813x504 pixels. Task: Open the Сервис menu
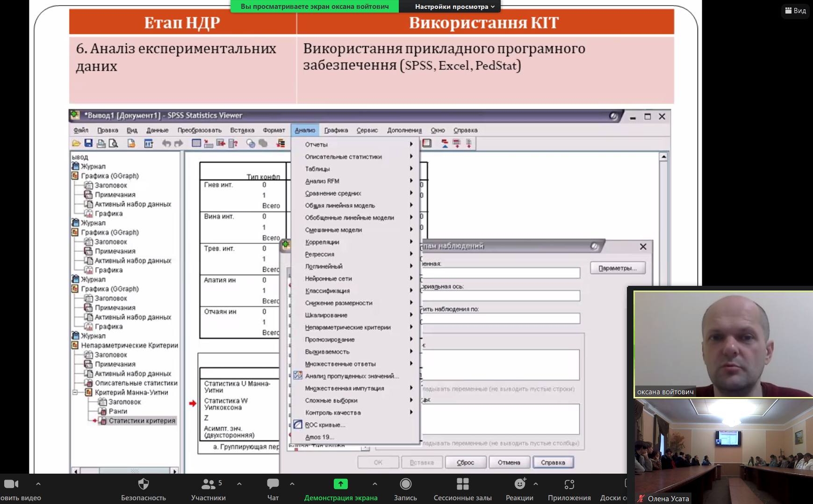click(367, 130)
